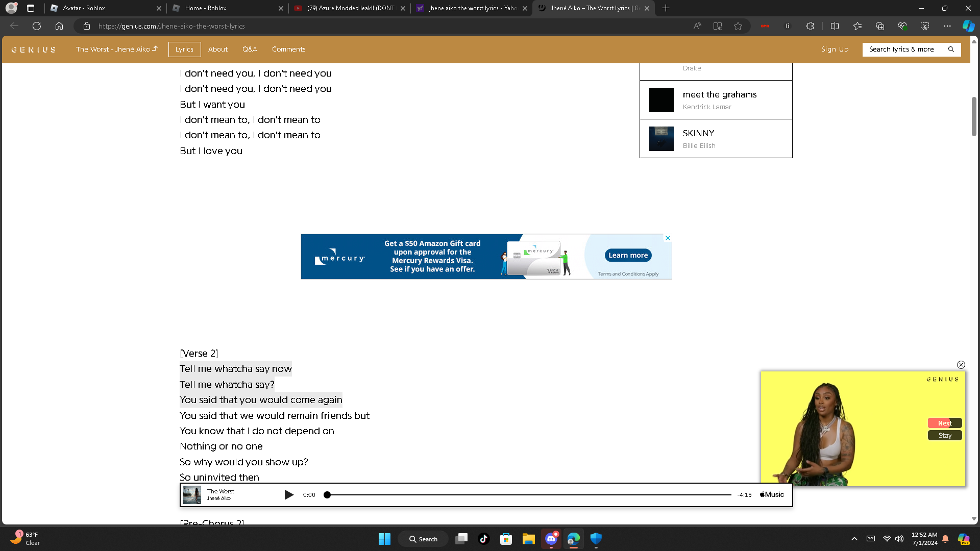
Task: Open the Extensions puzzle icon
Action: pyautogui.click(x=810, y=26)
